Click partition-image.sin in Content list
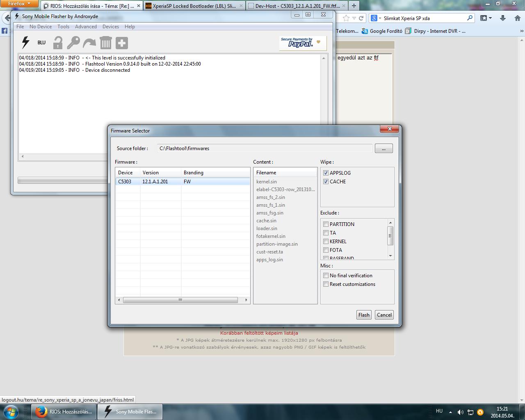This screenshot has height=420, width=525. point(277,244)
